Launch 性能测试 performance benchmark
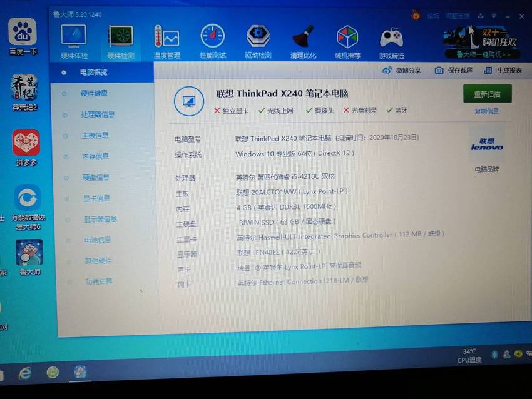 tap(213, 42)
